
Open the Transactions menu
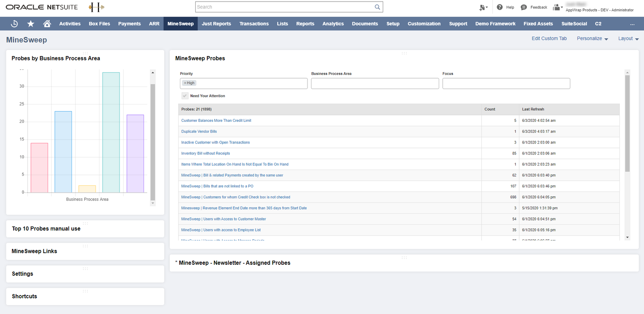254,24
